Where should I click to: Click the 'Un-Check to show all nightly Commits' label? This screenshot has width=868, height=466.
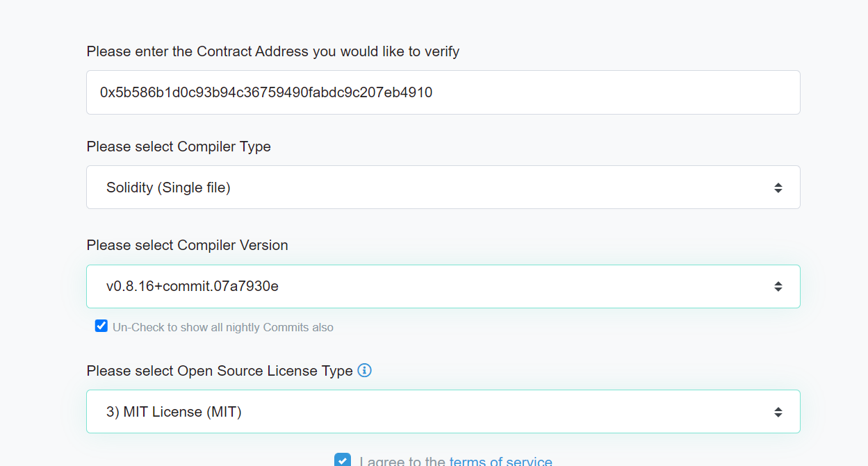223,327
